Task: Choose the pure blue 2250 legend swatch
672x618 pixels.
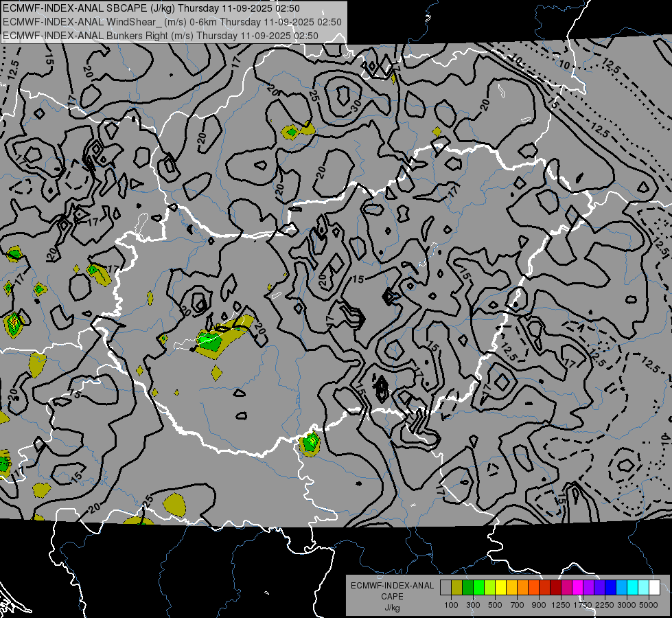Action: (611, 587)
